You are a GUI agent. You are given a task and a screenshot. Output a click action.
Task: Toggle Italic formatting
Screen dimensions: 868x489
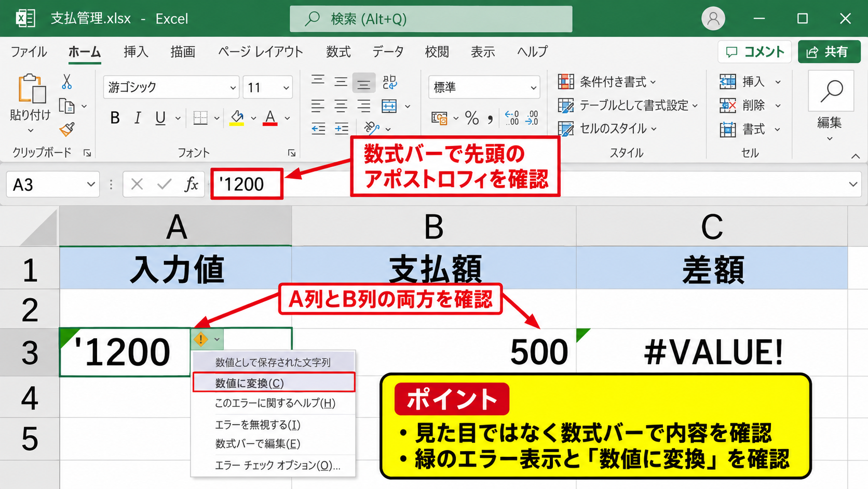138,118
